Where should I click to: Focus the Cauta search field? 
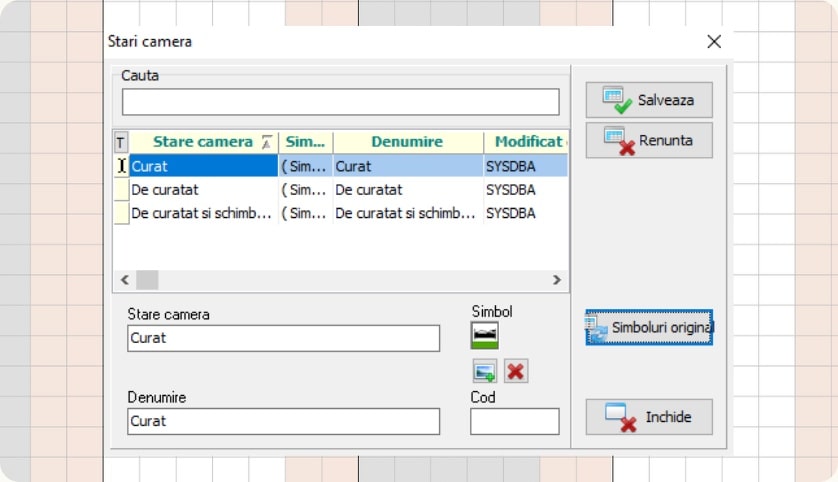coord(340,102)
